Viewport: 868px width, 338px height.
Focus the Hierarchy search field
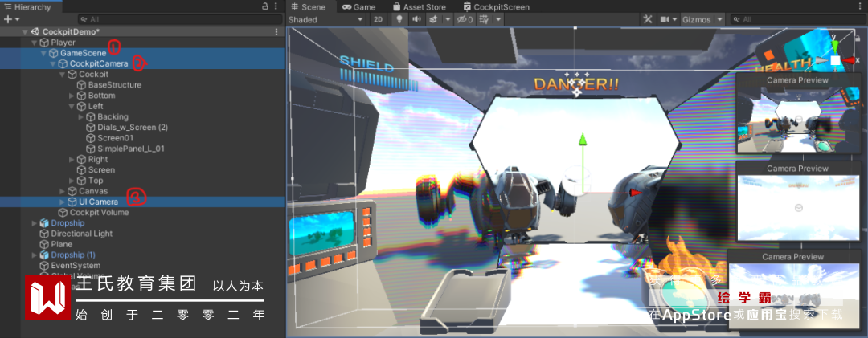[180, 19]
